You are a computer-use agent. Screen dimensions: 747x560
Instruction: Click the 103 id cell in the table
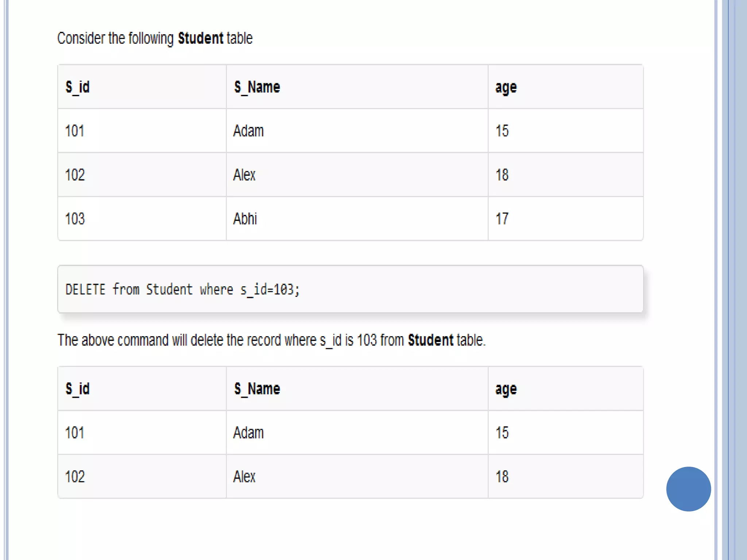(x=75, y=219)
